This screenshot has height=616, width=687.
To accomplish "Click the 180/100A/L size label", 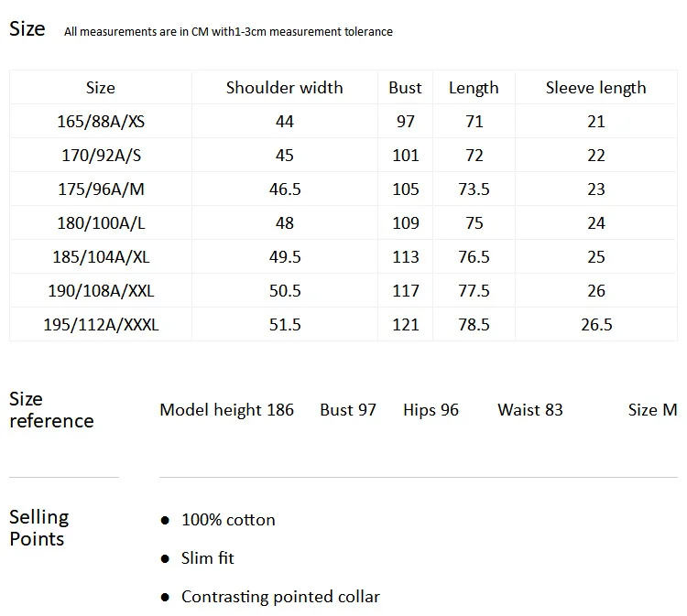I will [x=101, y=222].
